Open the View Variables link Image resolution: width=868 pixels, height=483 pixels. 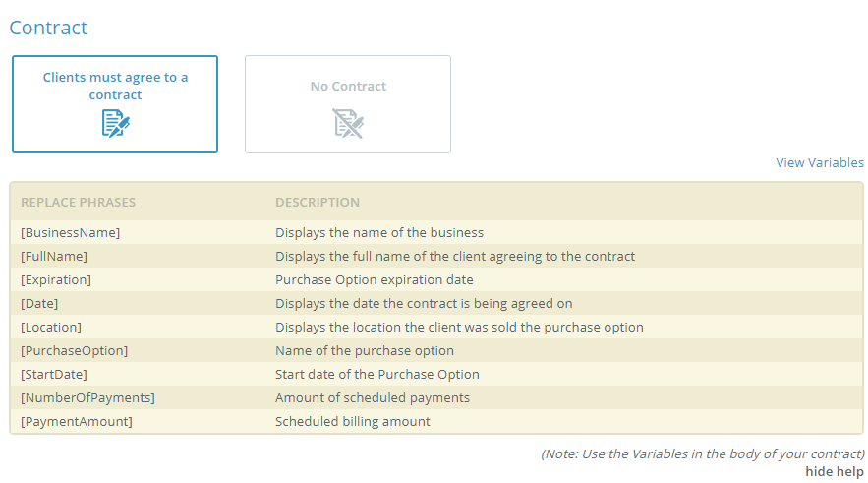click(x=819, y=163)
